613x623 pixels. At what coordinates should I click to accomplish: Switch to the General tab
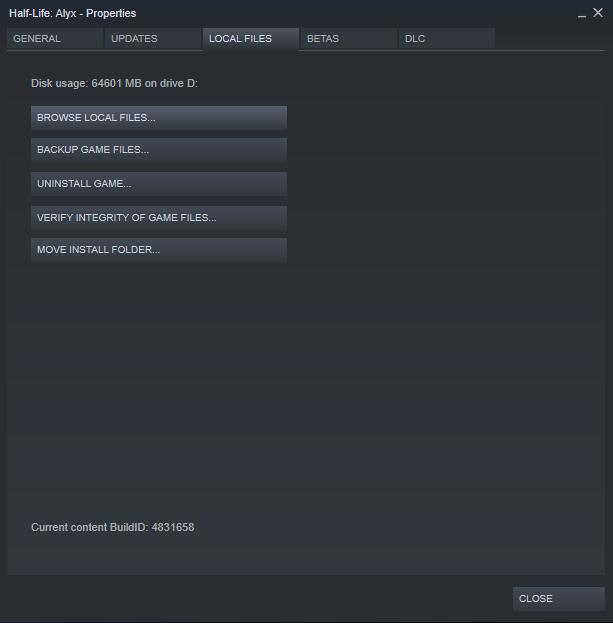(54, 39)
